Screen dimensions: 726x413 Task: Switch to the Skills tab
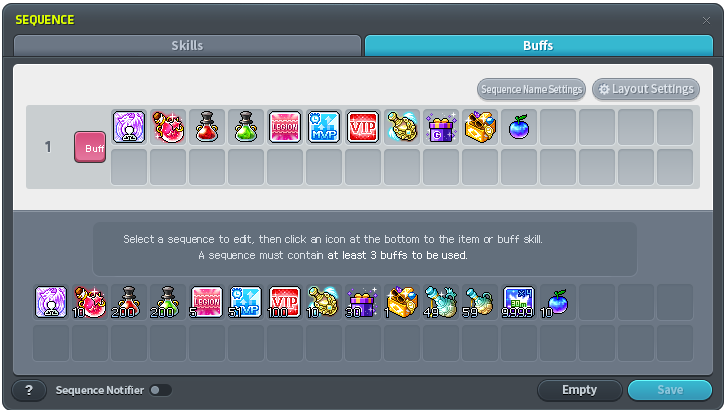click(x=188, y=45)
